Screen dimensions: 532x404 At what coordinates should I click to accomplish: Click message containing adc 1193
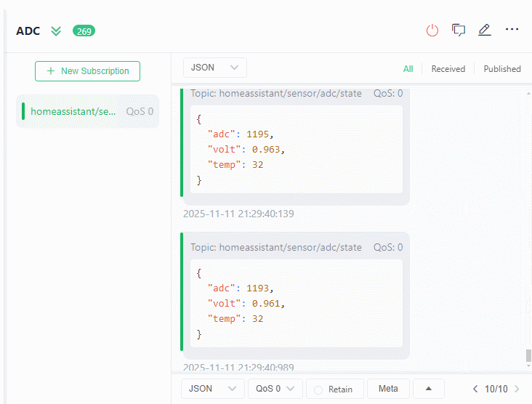click(x=297, y=296)
